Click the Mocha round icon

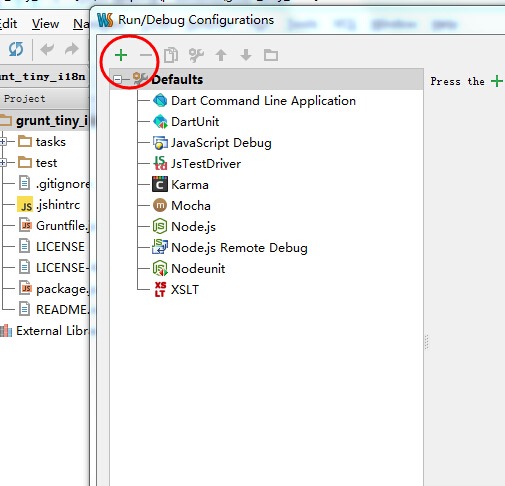click(160, 205)
